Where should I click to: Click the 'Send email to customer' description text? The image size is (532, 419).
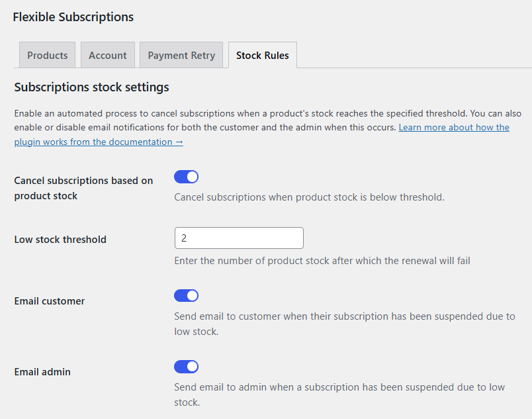[345, 324]
